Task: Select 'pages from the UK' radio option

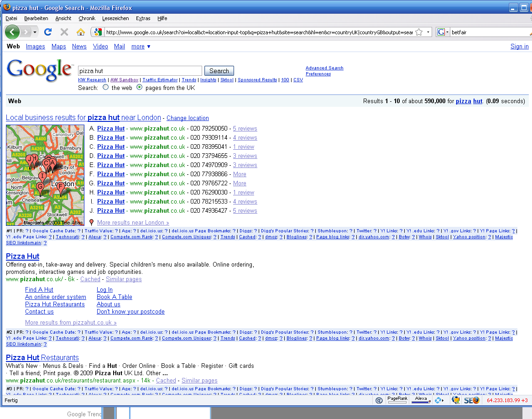Action: 140,87
